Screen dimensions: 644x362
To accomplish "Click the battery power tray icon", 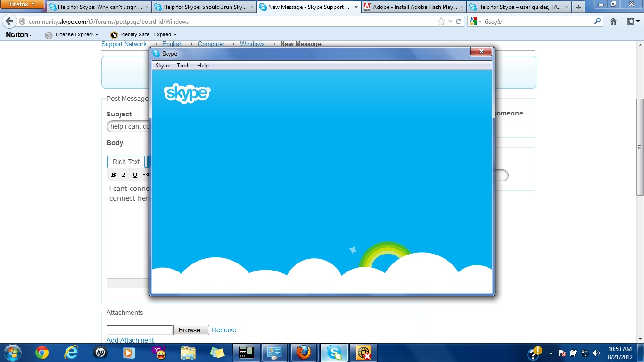I will (x=574, y=353).
